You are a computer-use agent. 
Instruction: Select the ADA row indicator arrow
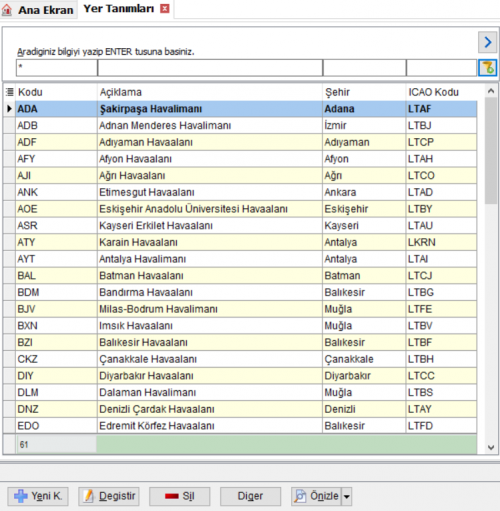pyautogui.click(x=9, y=109)
